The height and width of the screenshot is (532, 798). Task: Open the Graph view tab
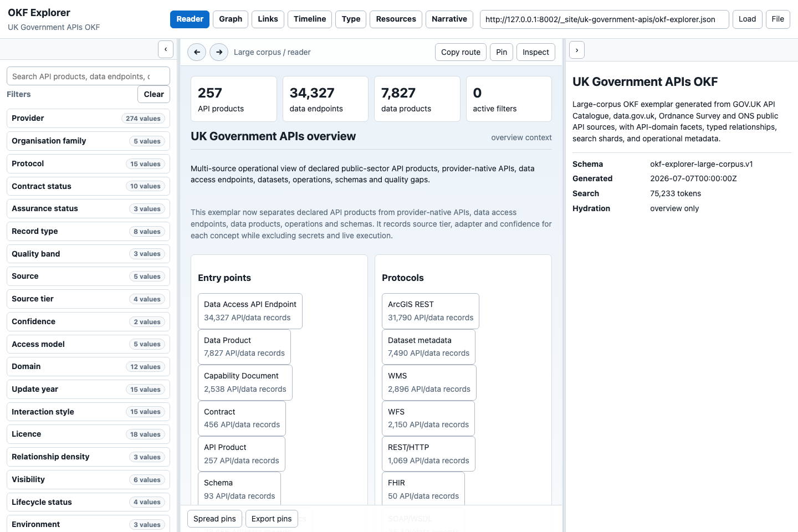point(231,19)
